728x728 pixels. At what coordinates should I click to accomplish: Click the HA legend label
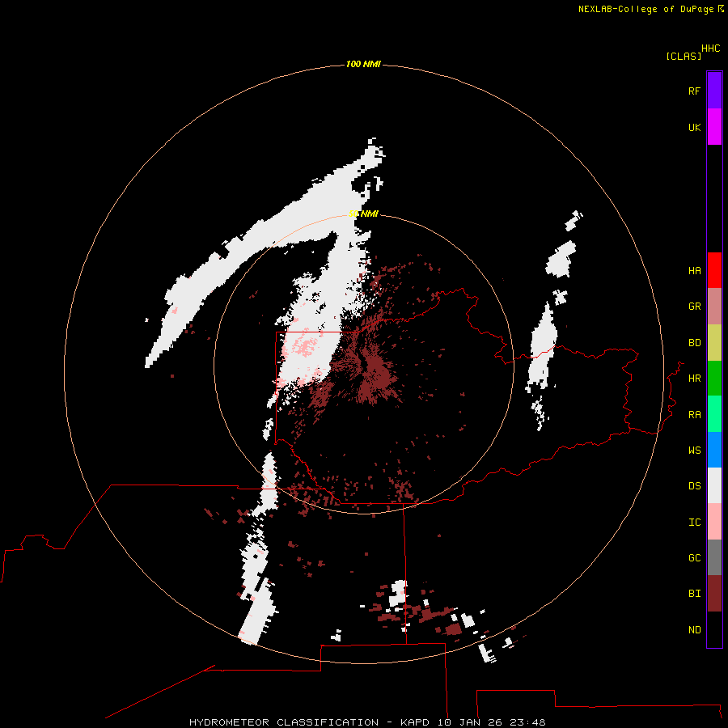(694, 271)
